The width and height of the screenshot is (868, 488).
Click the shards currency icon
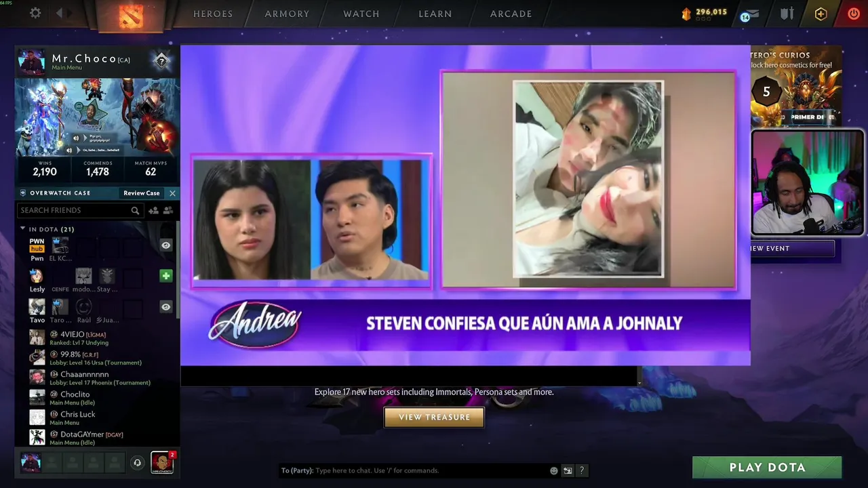[x=686, y=13]
